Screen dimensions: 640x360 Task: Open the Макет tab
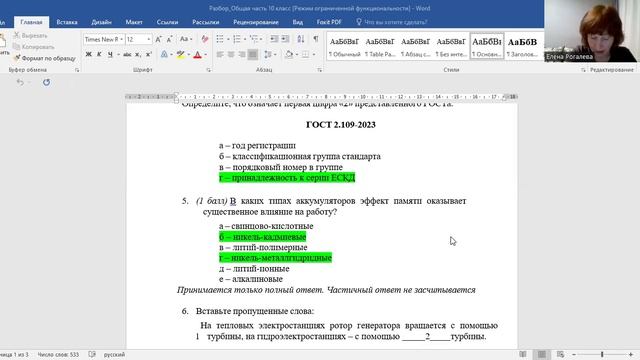coord(134,22)
